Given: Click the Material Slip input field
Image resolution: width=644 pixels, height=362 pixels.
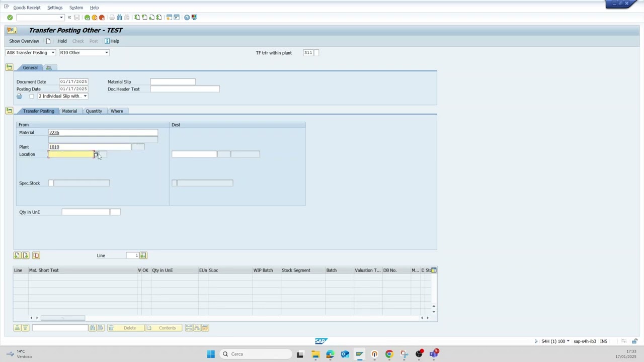Looking at the screenshot, I should pos(173,82).
